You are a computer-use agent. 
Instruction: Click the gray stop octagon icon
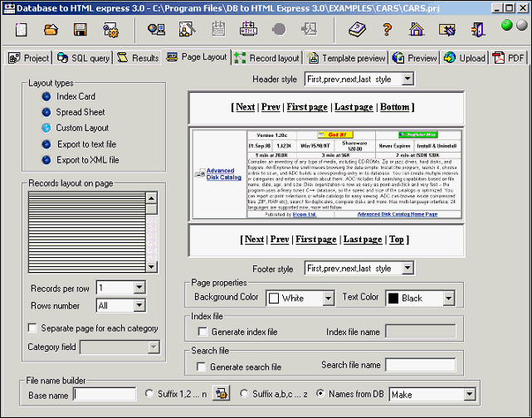pos(279,30)
